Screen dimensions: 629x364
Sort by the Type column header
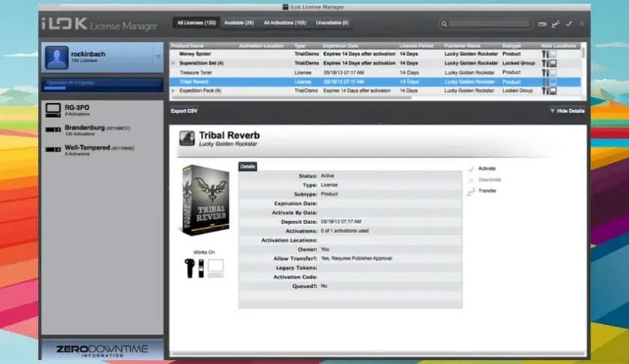click(299, 46)
